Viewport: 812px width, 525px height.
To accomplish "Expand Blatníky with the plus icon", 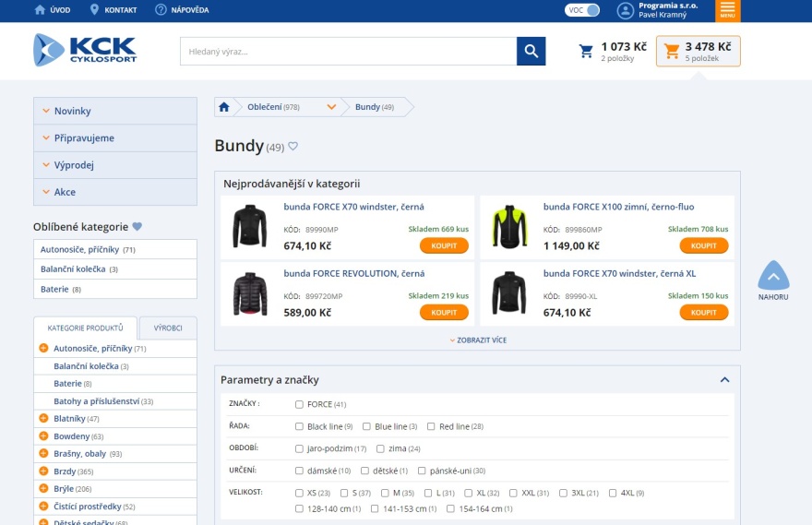I will pyautogui.click(x=43, y=418).
